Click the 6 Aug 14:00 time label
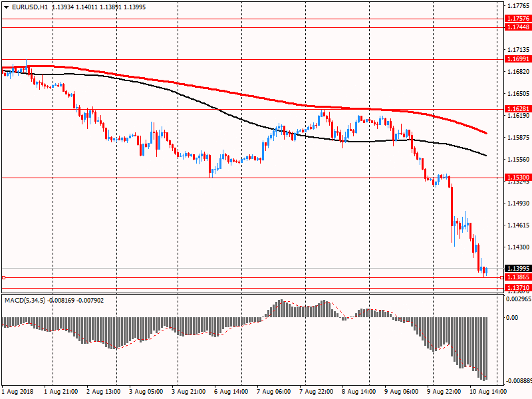532x399 pixels. coord(231,392)
